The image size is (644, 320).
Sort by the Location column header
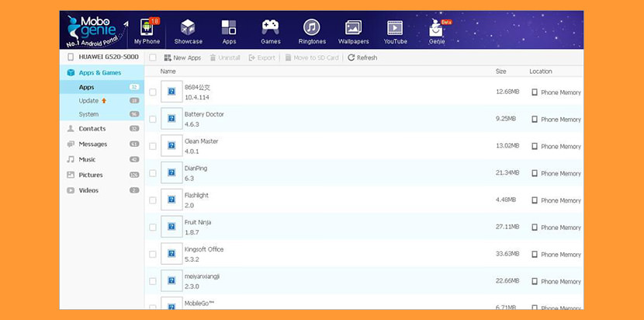tap(541, 71)
